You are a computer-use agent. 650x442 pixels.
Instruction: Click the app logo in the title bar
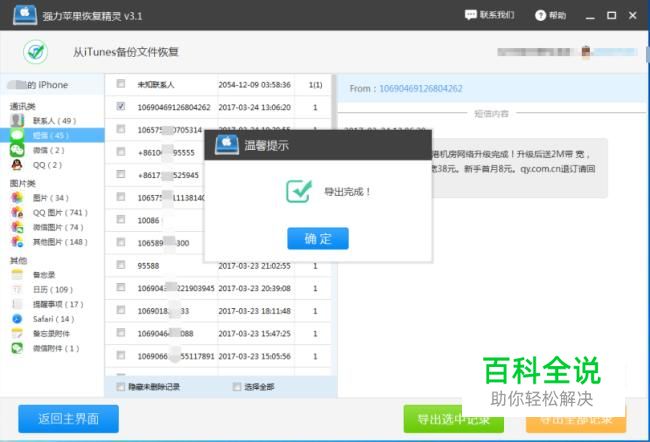coord(25,15)
